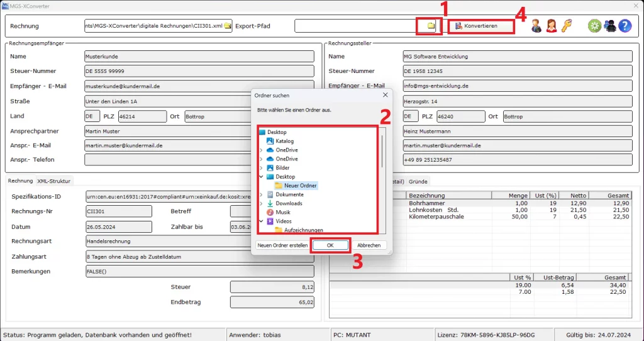
Task: Open the Gründe tab
Action: coord(418,181)
